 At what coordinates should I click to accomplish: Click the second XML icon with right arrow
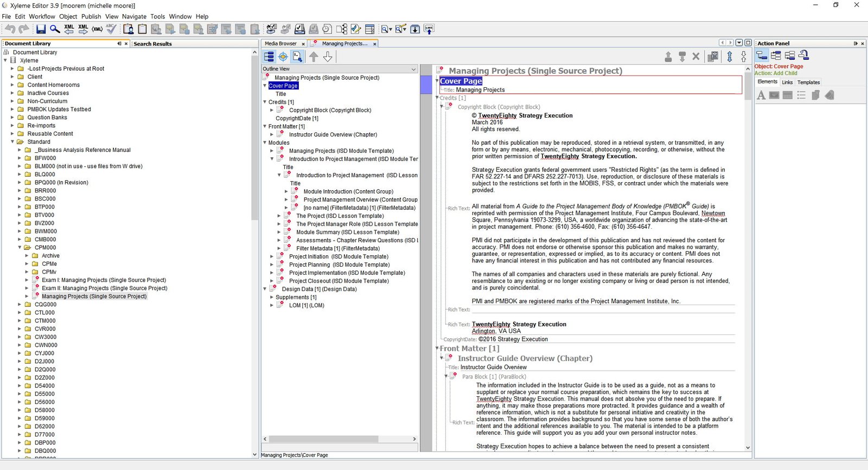pyautogui.click(x=83, y=29)
